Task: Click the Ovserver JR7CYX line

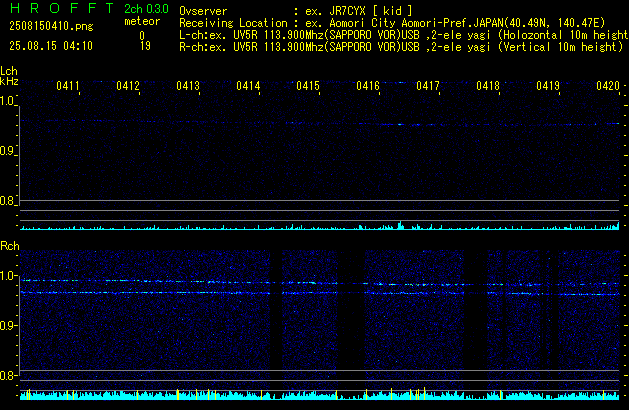Action: pyautogui.click(x=296, y=11)
